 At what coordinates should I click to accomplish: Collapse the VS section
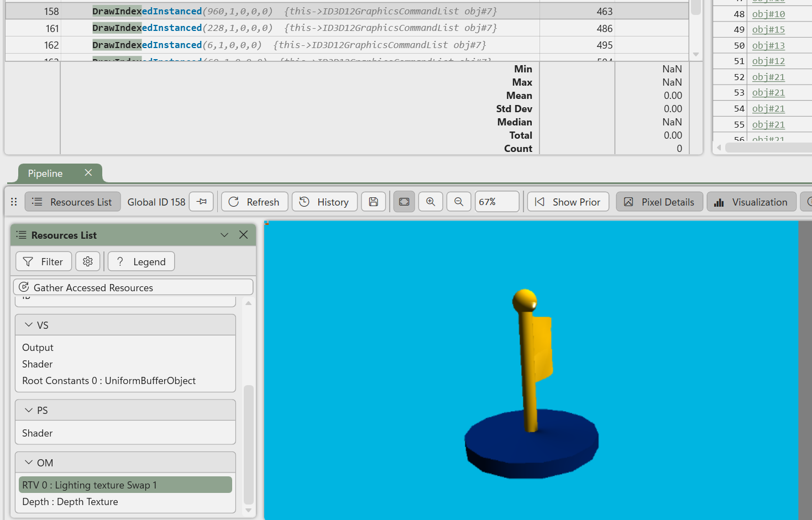click(x=29, y=325)
